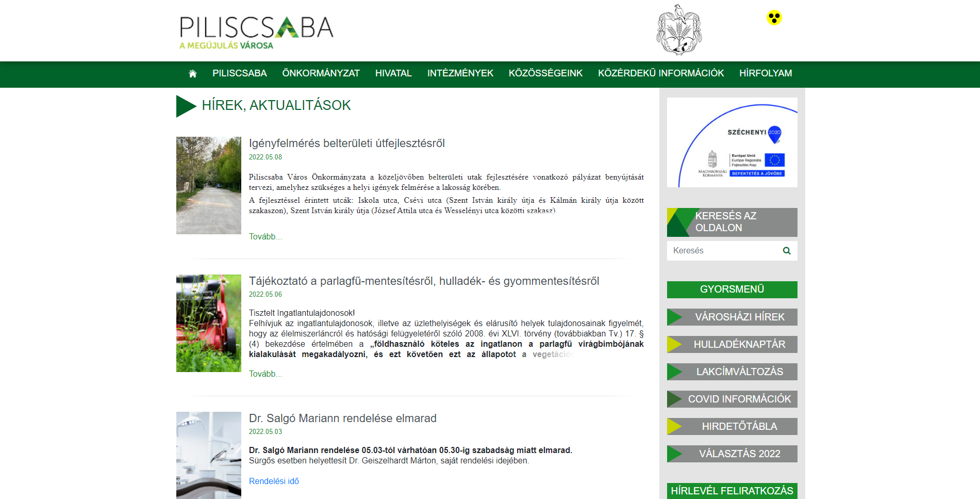
Task: Select HÍRFOLYAM in the navigation bar
Action: [765, 74]
